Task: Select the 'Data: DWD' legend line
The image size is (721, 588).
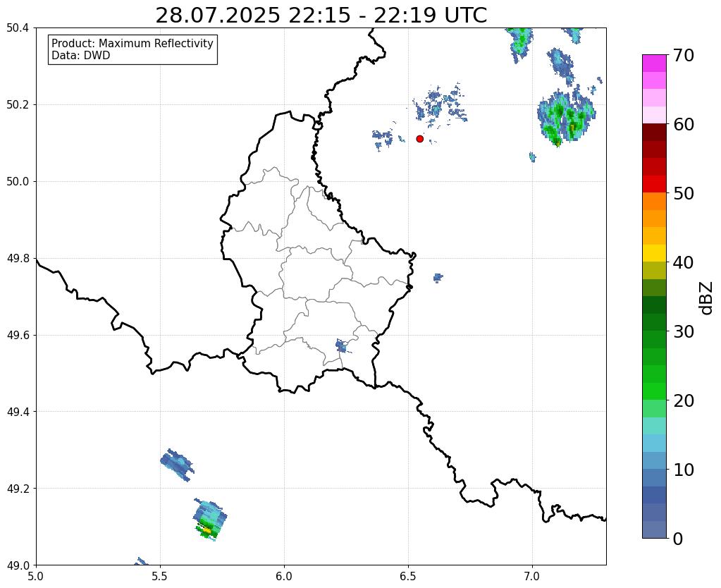Action: pos(81,56)
